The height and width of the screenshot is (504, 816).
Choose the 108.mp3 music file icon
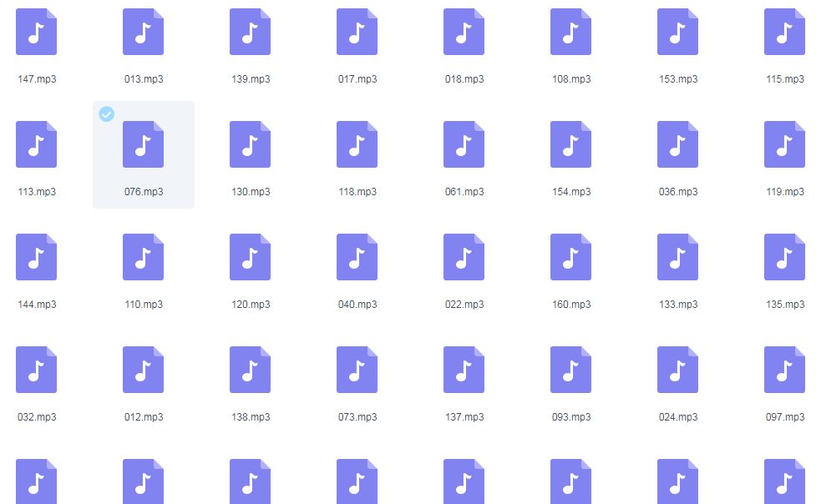click(x=571, y=32)
